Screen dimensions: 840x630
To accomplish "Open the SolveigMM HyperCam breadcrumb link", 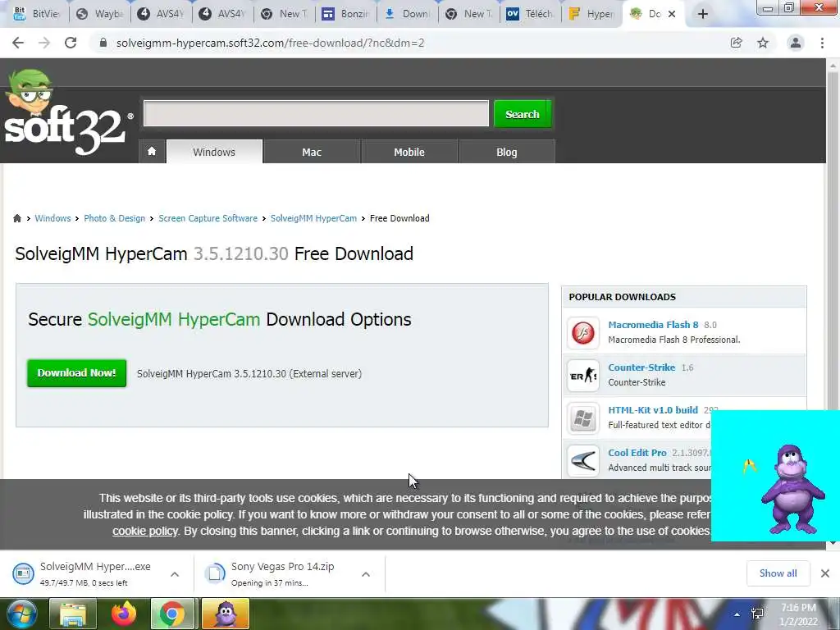I will tap(313, 218).
